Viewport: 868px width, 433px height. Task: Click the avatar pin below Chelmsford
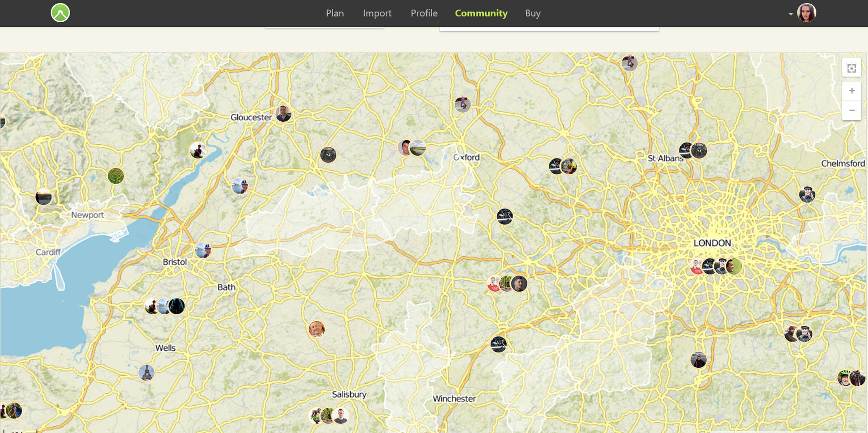click(x=807, y=195)
